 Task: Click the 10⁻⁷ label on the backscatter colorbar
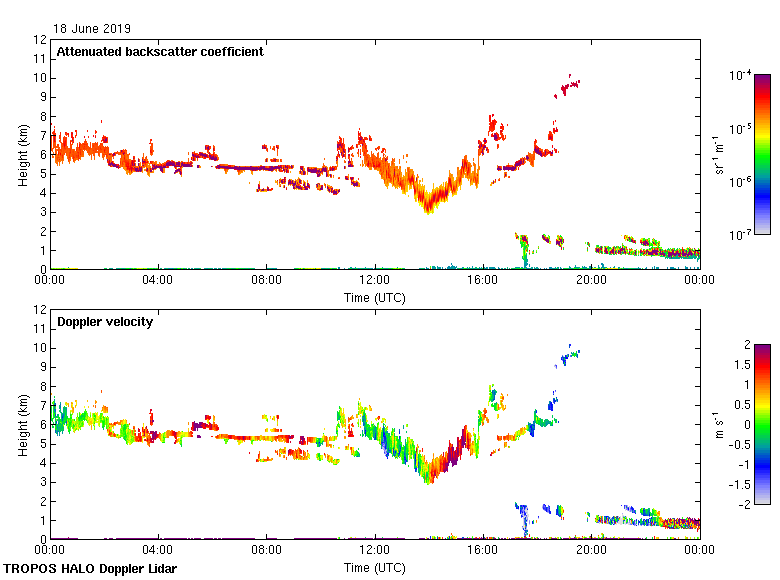point(740,234)
